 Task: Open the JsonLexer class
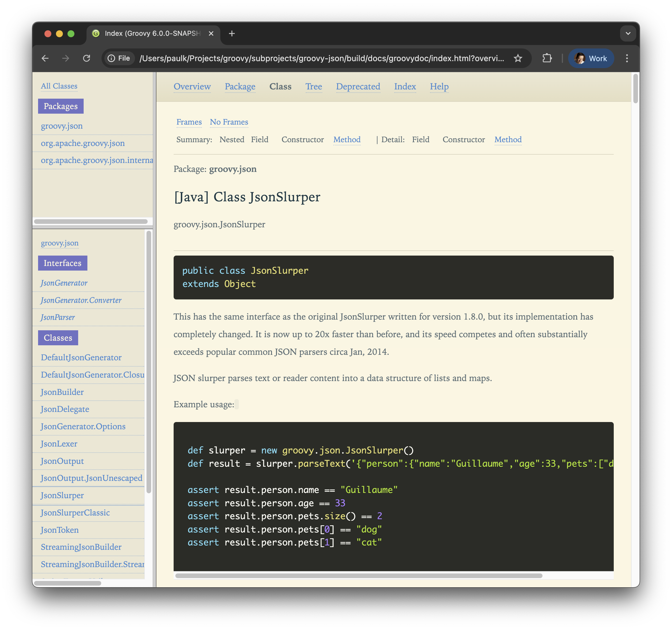pyautogui.click(x=59, y=444)
